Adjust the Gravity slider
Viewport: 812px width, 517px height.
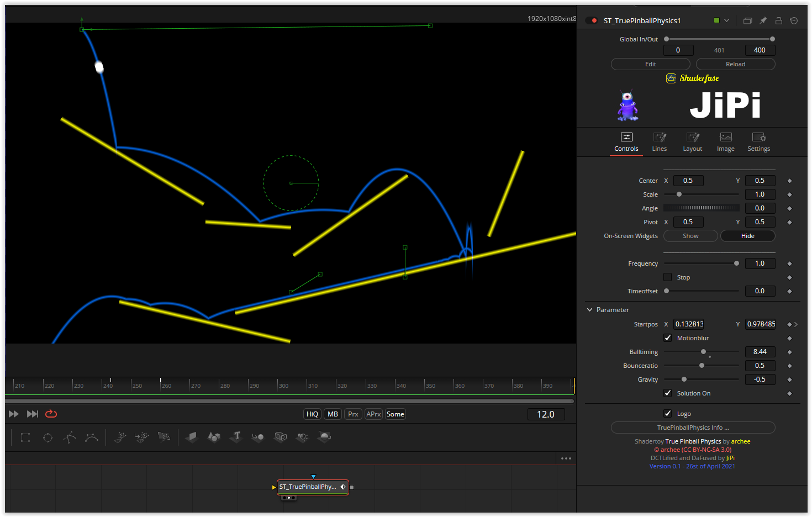click(702, 379)
